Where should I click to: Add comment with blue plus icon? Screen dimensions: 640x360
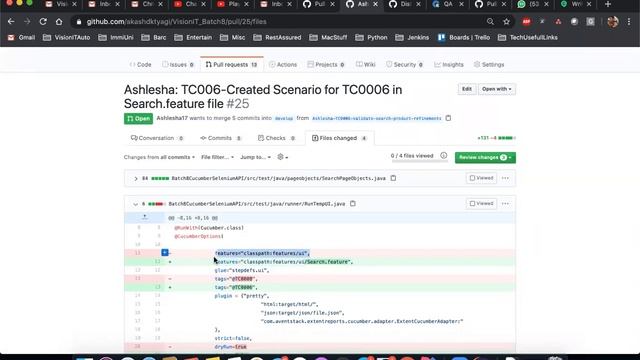(165, 253)
